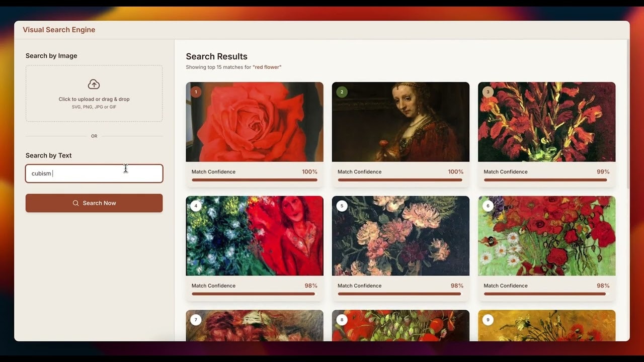This screenshot has height=362, width=644.
Task: Click the confidence bar of result 6
Action: point(546,294)
